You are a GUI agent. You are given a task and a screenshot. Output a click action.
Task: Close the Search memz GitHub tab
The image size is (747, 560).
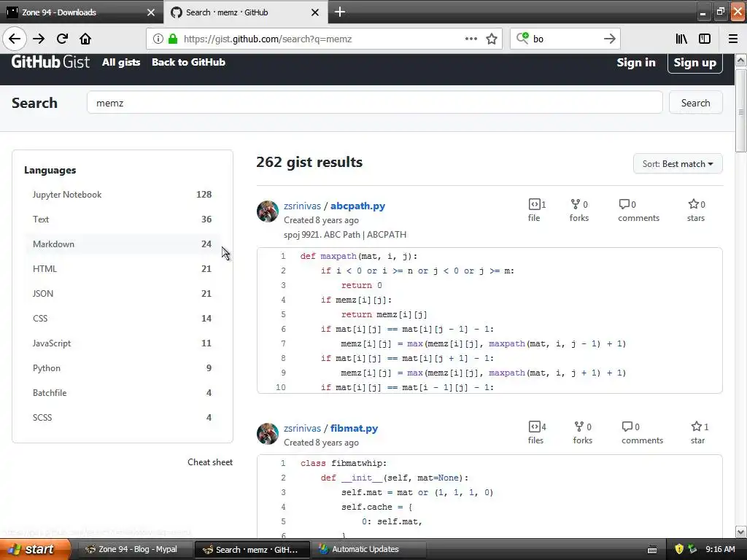click(x=315, y=12)
